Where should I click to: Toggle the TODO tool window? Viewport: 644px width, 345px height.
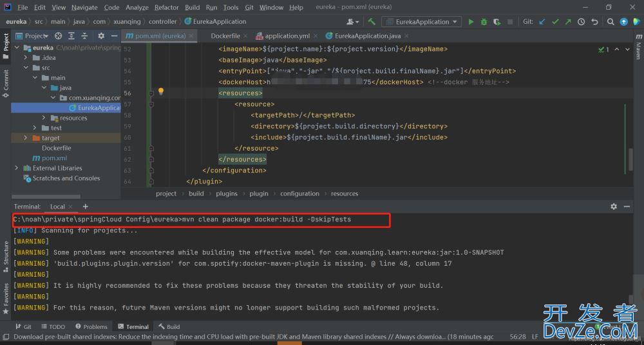pyautogui.click(x=53, y=327)
